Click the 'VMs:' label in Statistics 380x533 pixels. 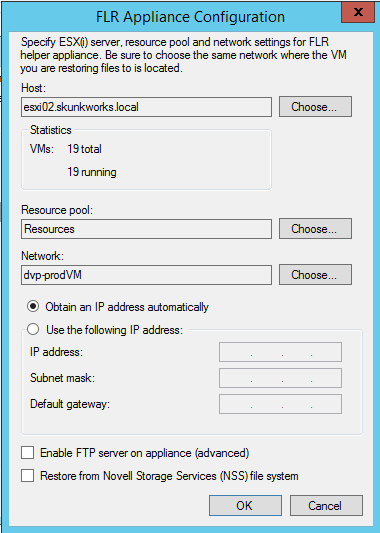click(42, 149)
